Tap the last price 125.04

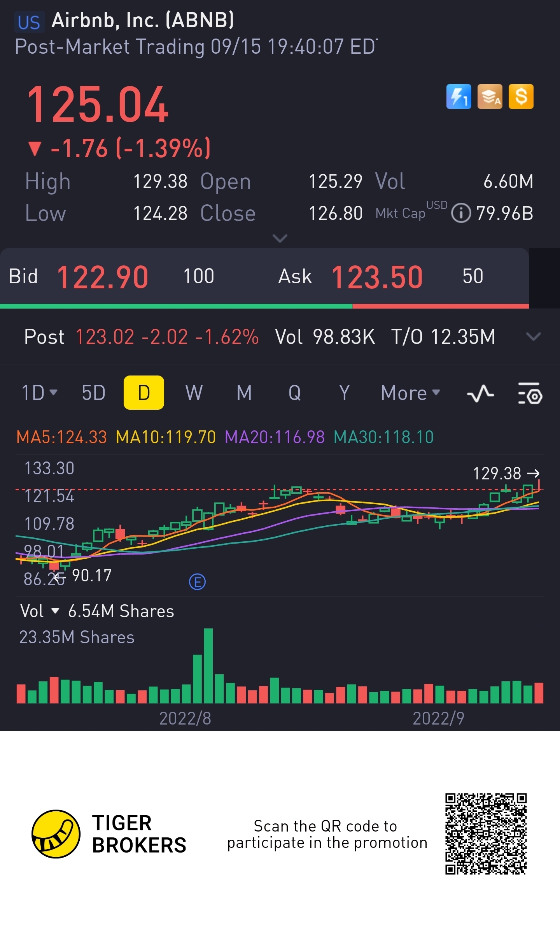[x=98, y=104]
